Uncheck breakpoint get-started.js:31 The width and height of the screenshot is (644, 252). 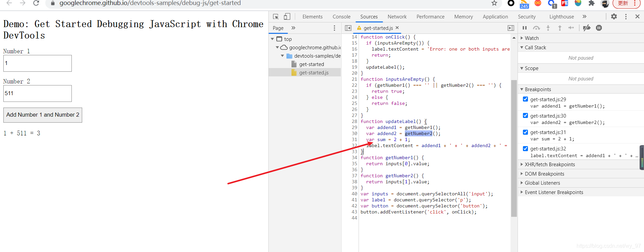pos(525,132)
